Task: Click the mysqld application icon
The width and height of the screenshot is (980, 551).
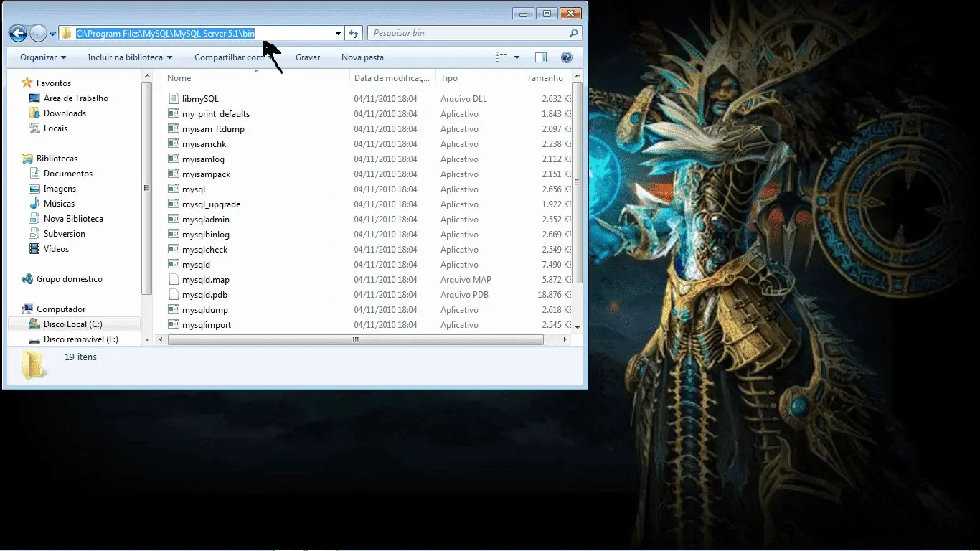Action: pos(174,264)
